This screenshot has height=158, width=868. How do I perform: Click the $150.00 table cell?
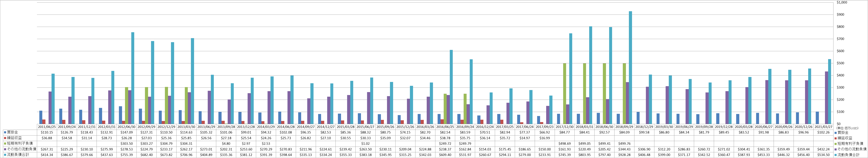click(x=545, y=149)
